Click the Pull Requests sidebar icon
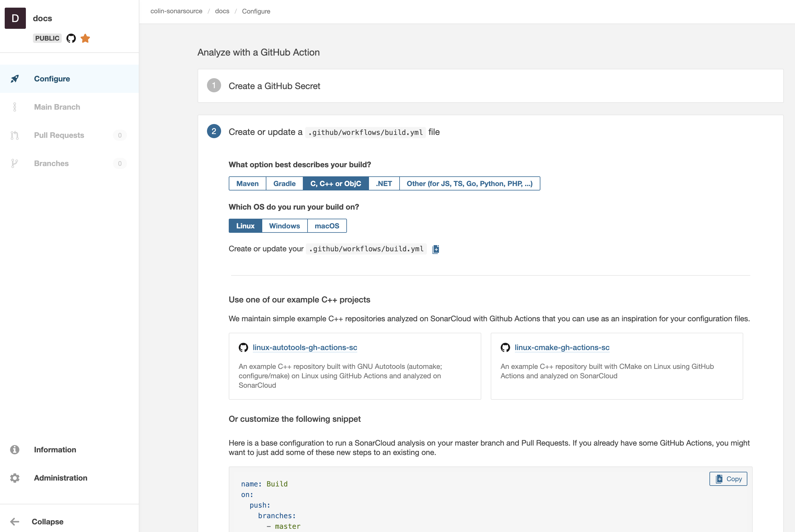 pyautogui.click(x=15, y=135)
